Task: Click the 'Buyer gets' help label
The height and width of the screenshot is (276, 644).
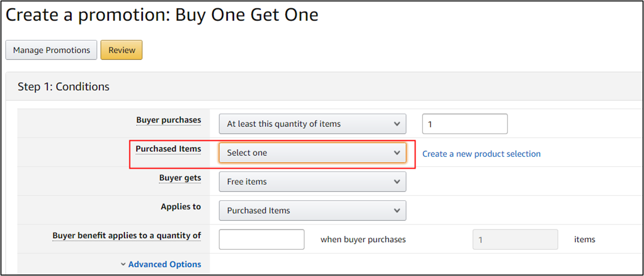Action: coord(180,178)
